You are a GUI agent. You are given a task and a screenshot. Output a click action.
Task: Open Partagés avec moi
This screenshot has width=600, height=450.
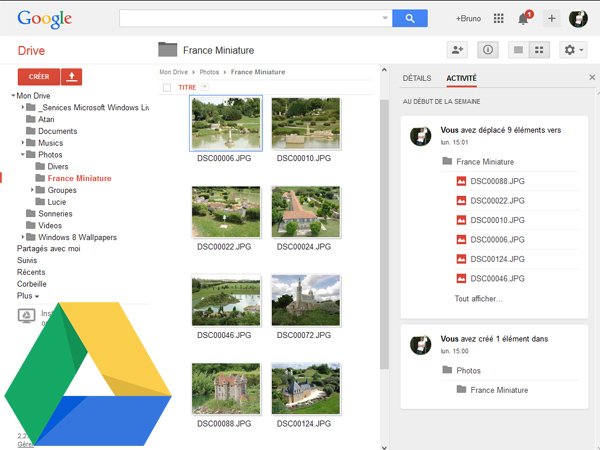pyautogui.click(x=49, y=249)
